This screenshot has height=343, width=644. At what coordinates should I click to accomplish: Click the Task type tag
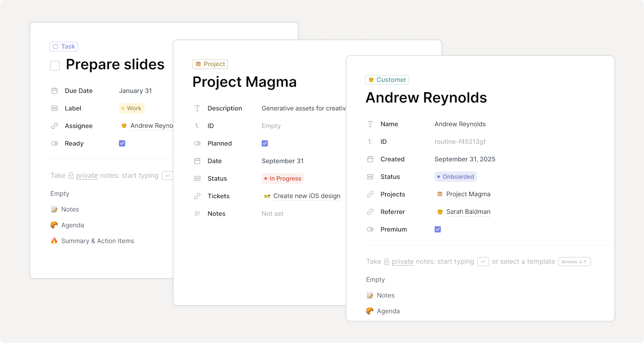point(64,46)
